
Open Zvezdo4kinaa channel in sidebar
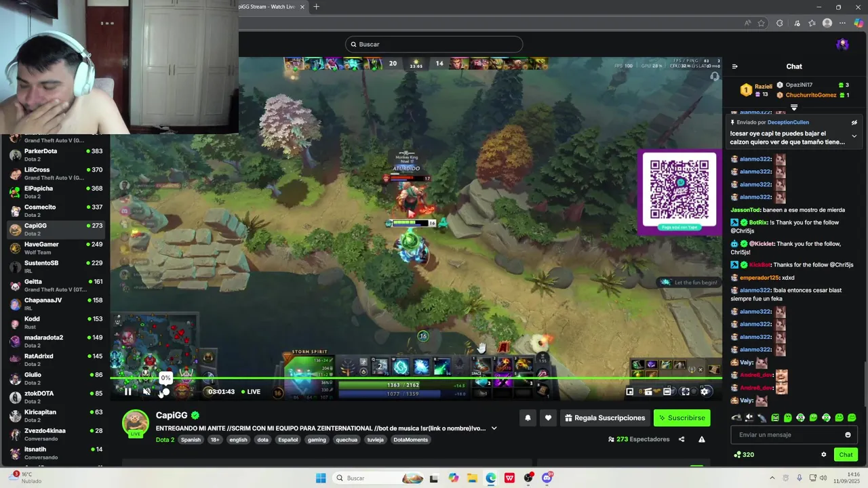coord(55,434)
